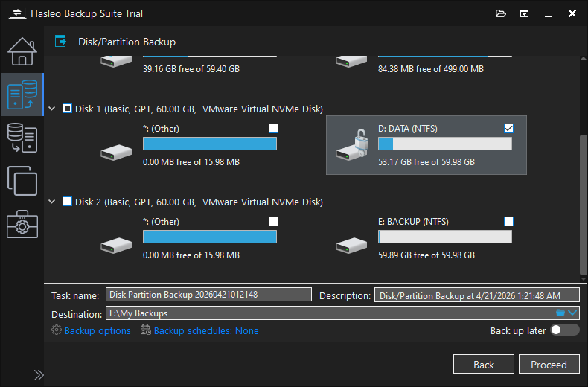Image resolution: width=588 pixels, height=387 pixels.
Task: Uncheck the D: DATA (NTFS) checkbox
Action: click(508, 129)
